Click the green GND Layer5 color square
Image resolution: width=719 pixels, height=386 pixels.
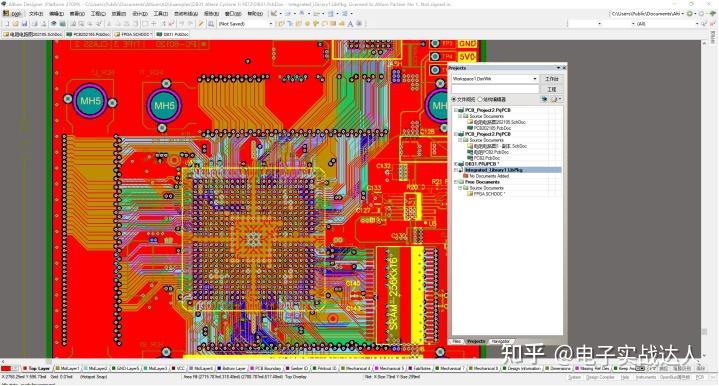(x=114, y=368)
